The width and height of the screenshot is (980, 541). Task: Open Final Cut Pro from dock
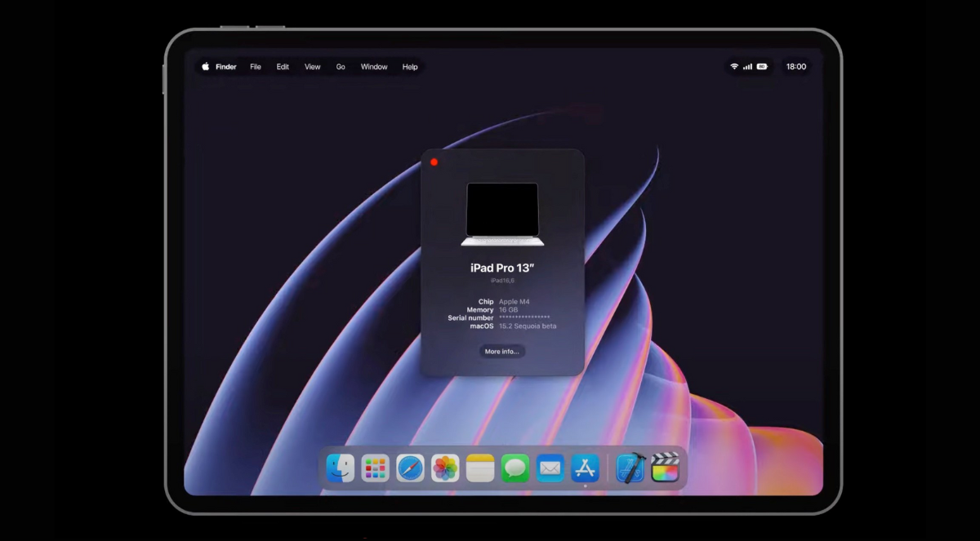click(666, 468)
